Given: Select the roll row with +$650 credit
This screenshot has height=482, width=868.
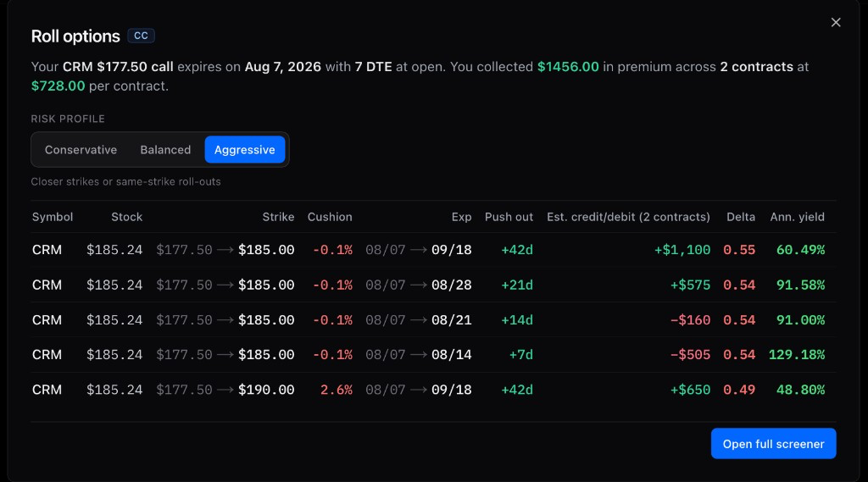Looking at the screenshot, I should coord(433,390).
